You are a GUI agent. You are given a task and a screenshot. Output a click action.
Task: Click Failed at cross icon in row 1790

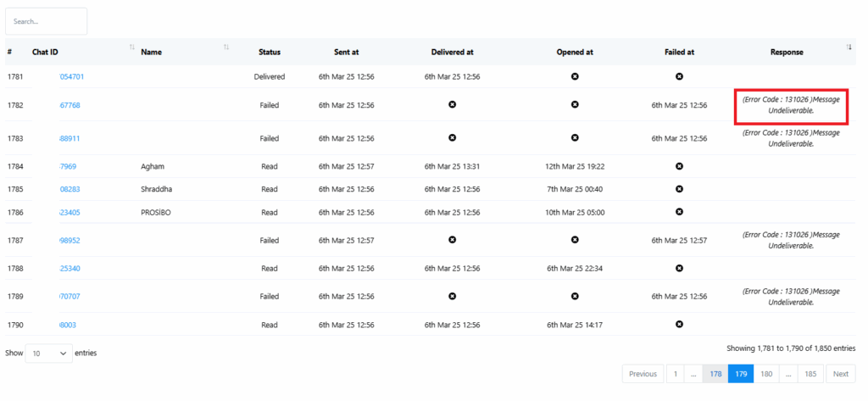679,324
